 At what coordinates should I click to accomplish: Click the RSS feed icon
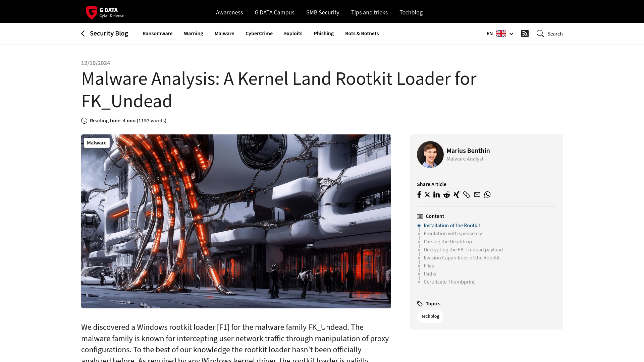click(525, 33)
